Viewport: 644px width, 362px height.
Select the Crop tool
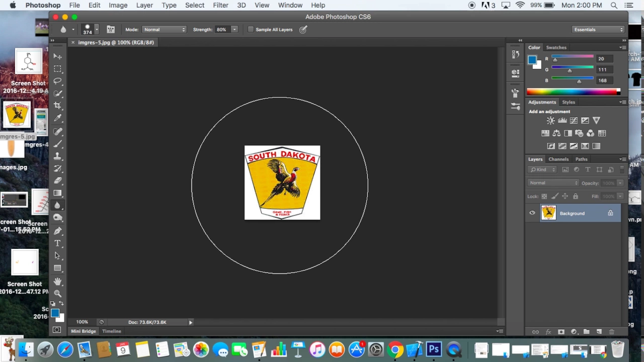coord(57,106)
